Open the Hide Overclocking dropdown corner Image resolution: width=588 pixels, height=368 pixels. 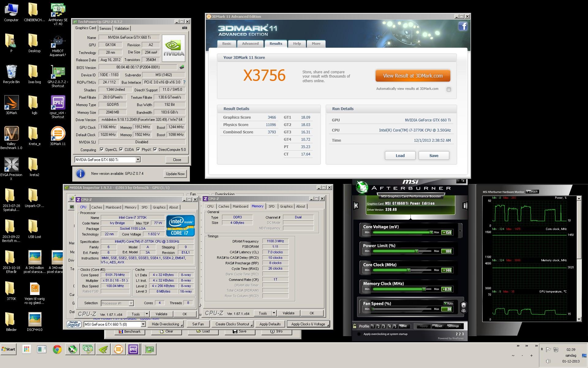pyautogui.click(x=182, y=325)
